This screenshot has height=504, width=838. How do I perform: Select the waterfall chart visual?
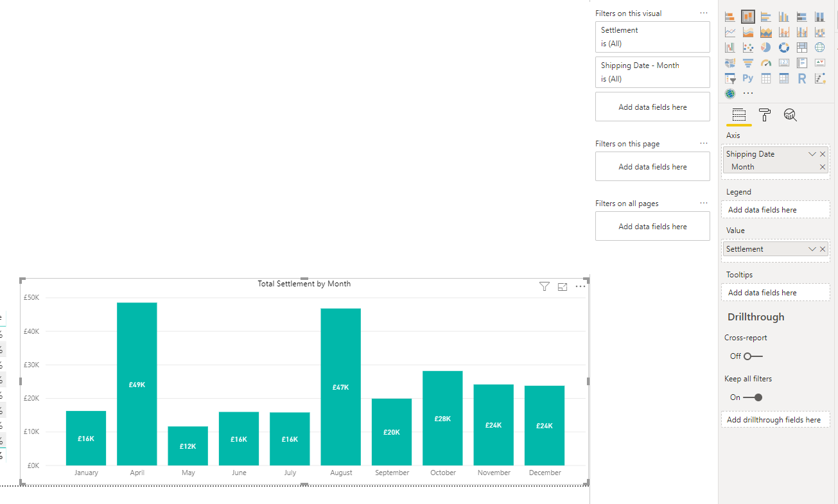[730, 48]
